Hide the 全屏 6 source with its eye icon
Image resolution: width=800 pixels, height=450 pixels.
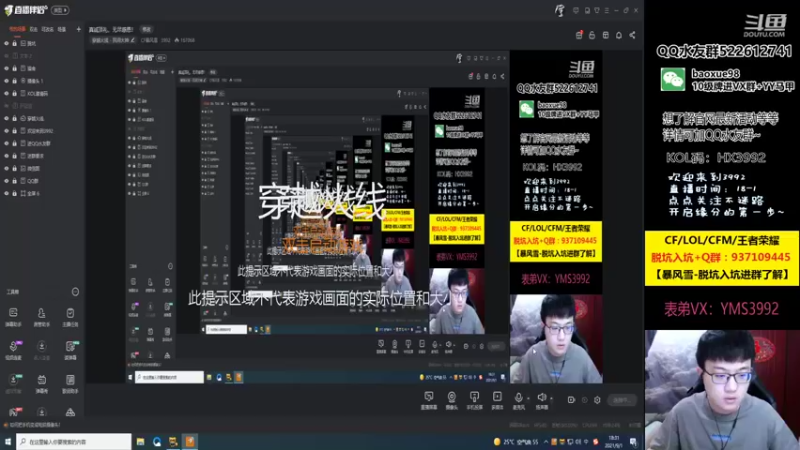(7, 193)
